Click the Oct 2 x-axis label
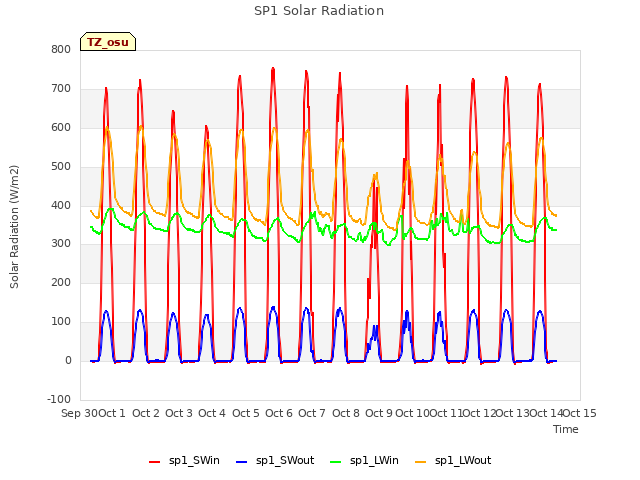Screen dimensions: 640x480 click(x=146, y=413)
